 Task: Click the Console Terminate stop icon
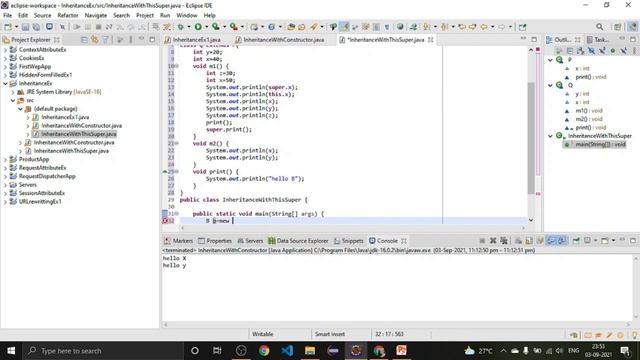[482, 241]
